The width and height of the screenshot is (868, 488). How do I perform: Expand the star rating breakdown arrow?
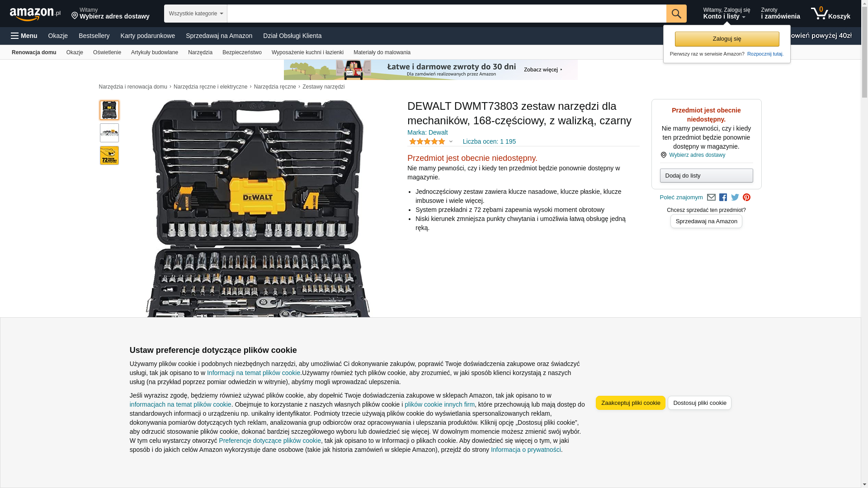[451, 141]
